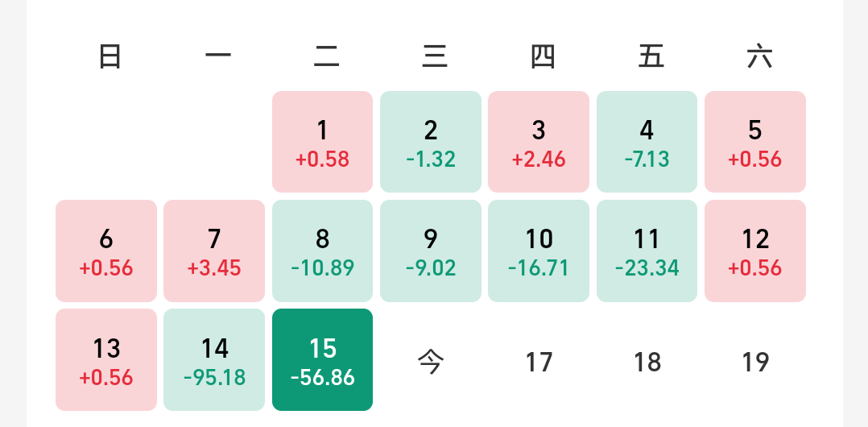Select day 11 with -23.34
Viewport: 868px width, 427px height.
[x=647, y=251]
